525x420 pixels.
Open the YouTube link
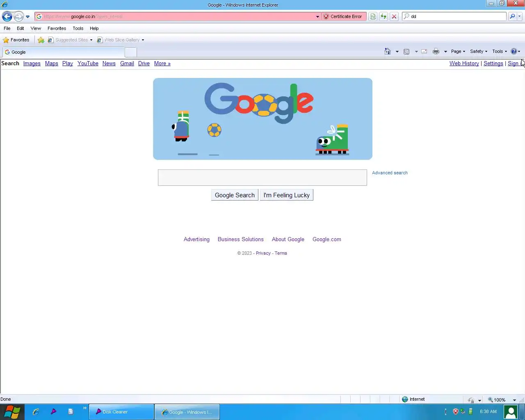(x=88, y=63)
